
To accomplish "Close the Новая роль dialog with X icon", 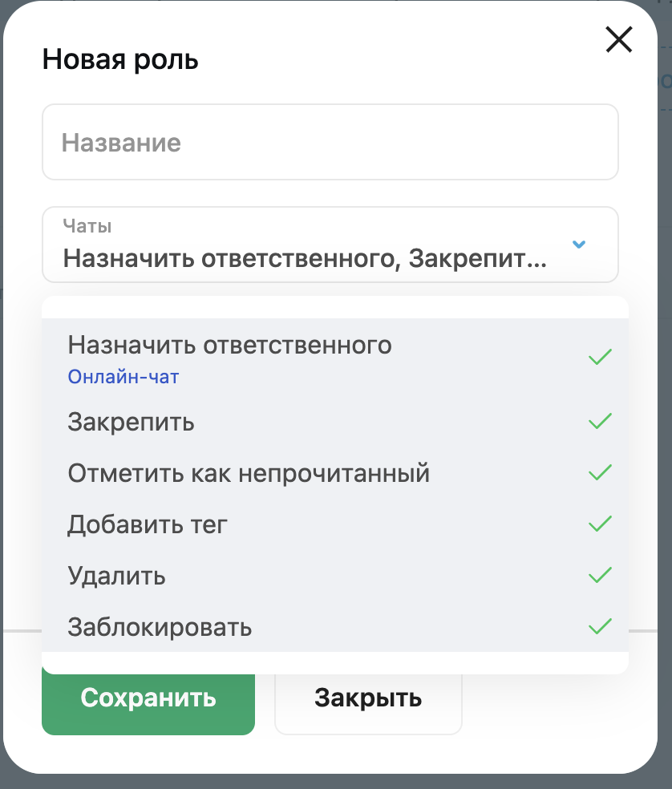I will [618, 40].
